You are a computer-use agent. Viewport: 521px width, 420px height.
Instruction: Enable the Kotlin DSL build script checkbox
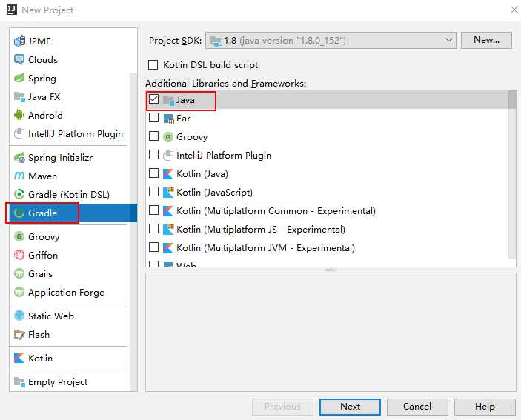(153, 64)
